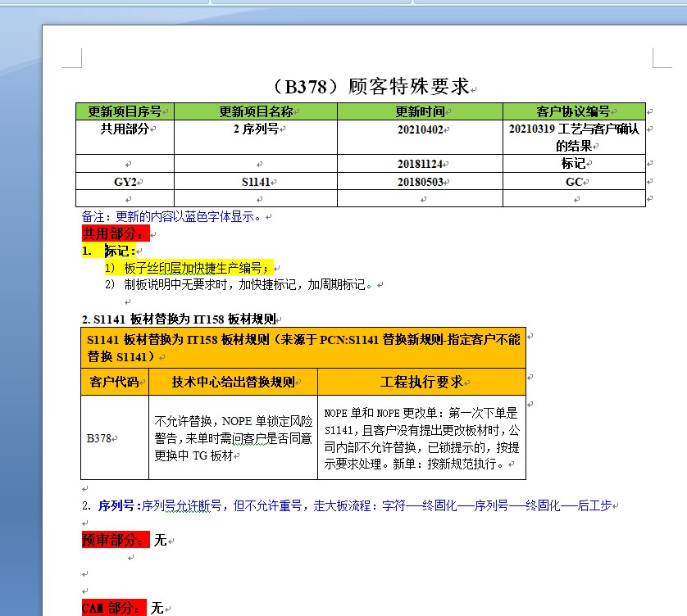Select header cell 更新时间
The height and width of the screenshot is (616, 687).
point(420,111)
